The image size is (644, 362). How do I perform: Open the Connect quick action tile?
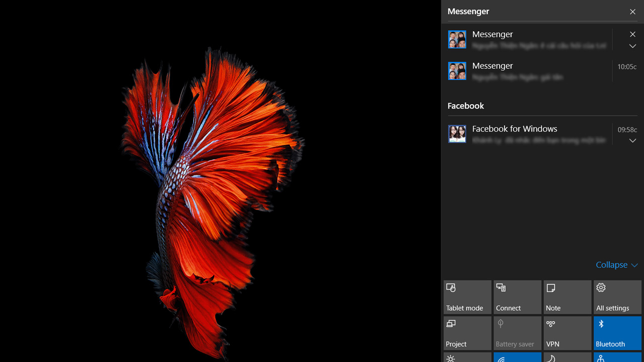coord(517,297)
